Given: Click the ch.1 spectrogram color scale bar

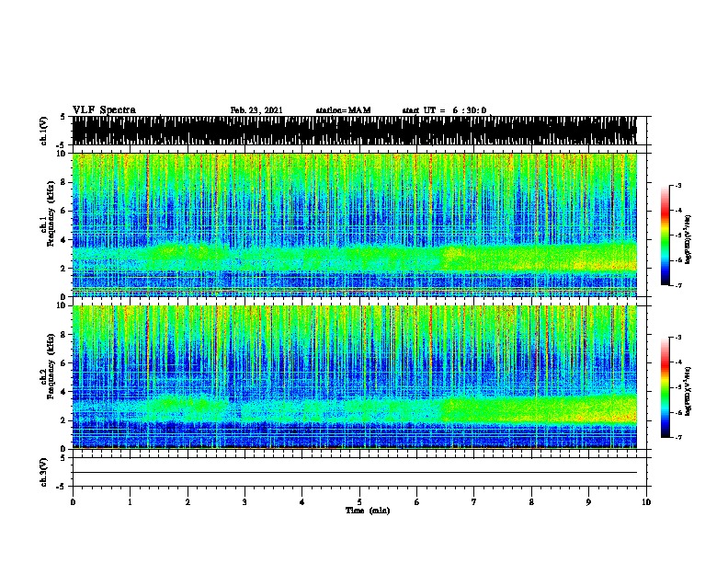Looking at the screenshot, I should point(665,236).
